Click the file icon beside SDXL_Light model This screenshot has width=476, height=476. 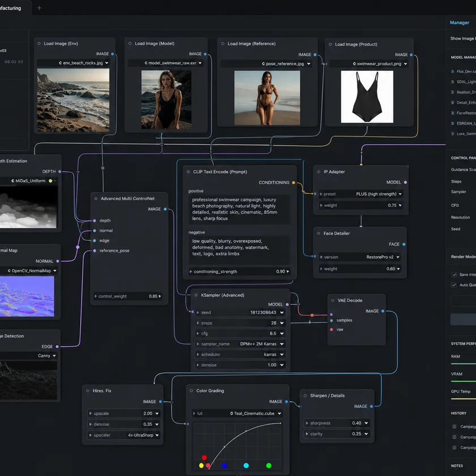pos(453,82)
